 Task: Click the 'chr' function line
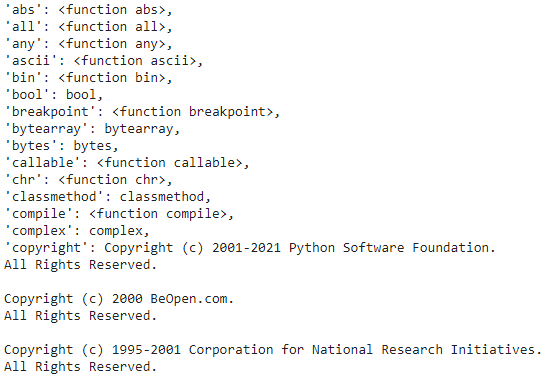click(x=88, y=180)
